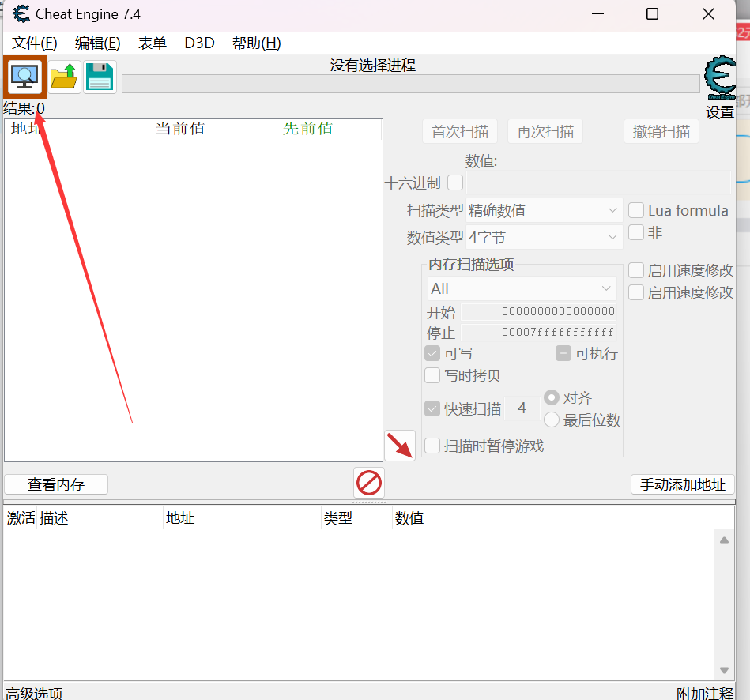
Task: Click the save cheat table icon
Action: pyautogui.click(x=100, y=77)
